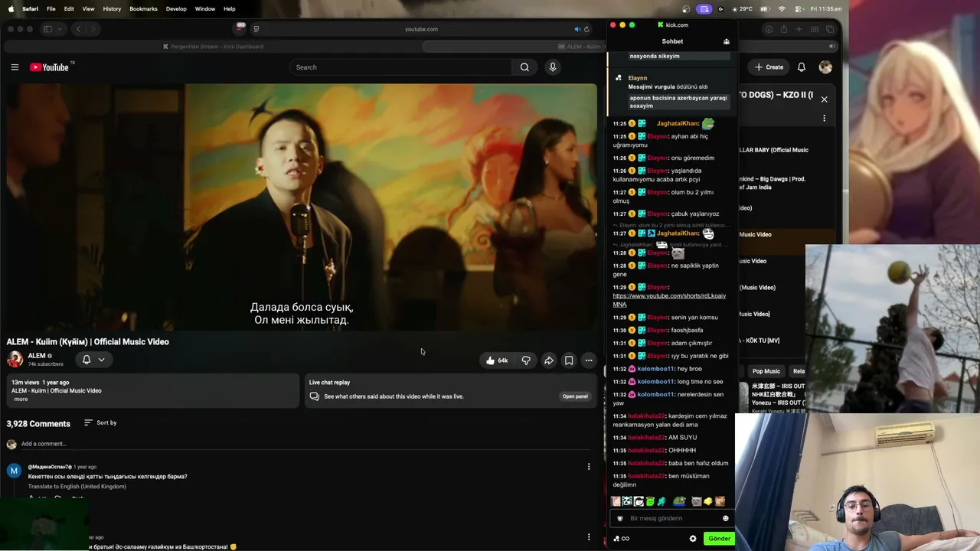
Task: Open macOS Control Center in menu bar
Action: coord(799,8)
